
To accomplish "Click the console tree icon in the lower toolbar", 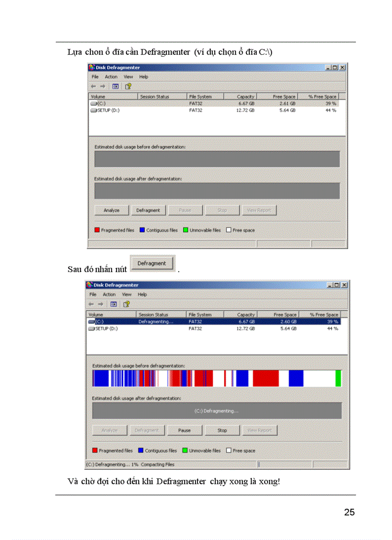I will [114, 304].
